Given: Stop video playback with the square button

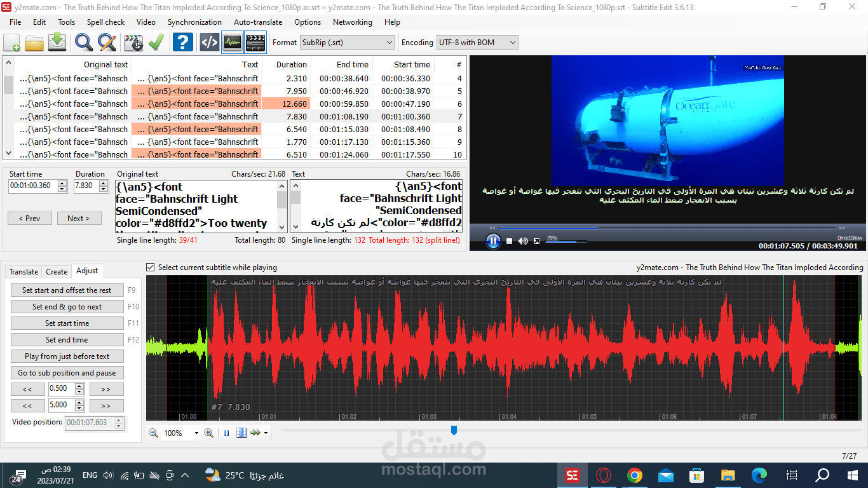Looking at the screenshot, I should pyautogui.click(x=510, y=241).
